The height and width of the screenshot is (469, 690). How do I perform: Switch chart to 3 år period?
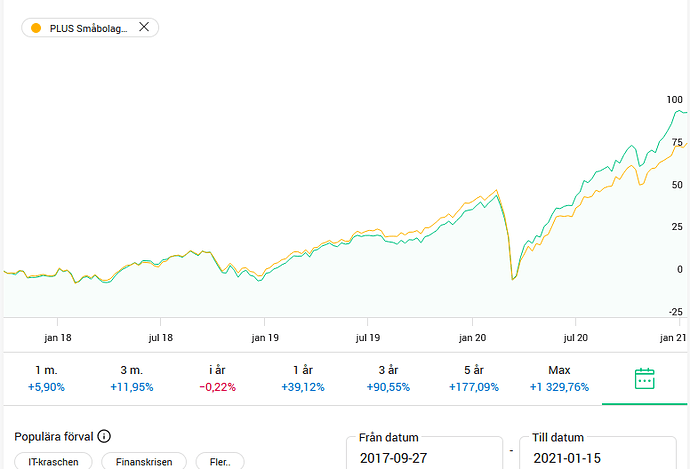(x=387, y=378)
